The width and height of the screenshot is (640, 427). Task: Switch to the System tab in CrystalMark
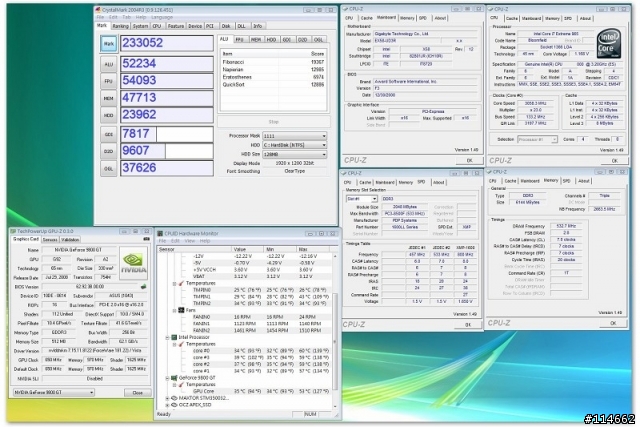click(x=140, y=26)
